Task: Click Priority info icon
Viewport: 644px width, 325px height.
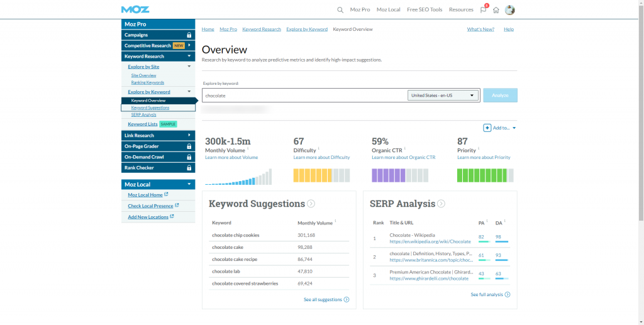Action: tap(479, 148)
